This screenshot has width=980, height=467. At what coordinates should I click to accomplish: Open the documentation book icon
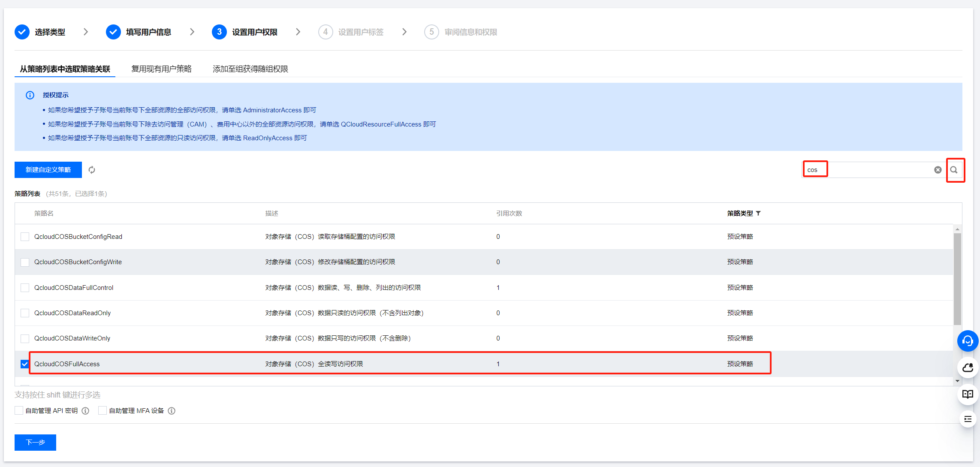coord(968,394)
